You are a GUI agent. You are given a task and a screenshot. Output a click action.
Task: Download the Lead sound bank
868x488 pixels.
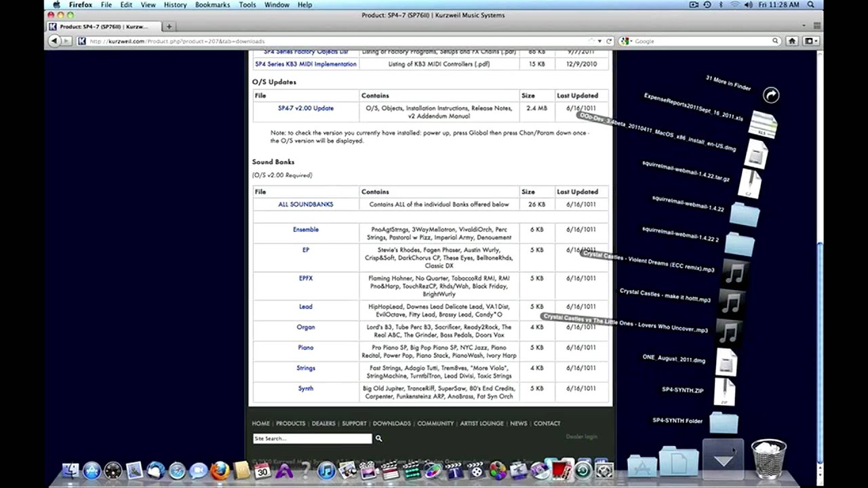pyautogui.click(x=306, y=306)
